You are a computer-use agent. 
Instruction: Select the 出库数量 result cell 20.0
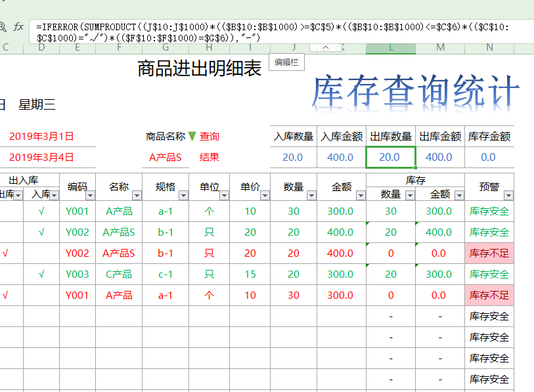391,158
